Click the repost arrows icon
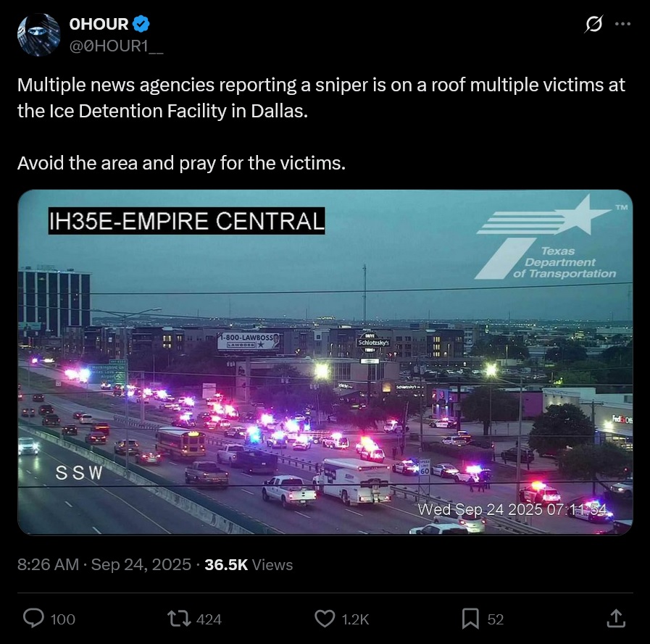The image size is (650, 644). coord(179,619)
